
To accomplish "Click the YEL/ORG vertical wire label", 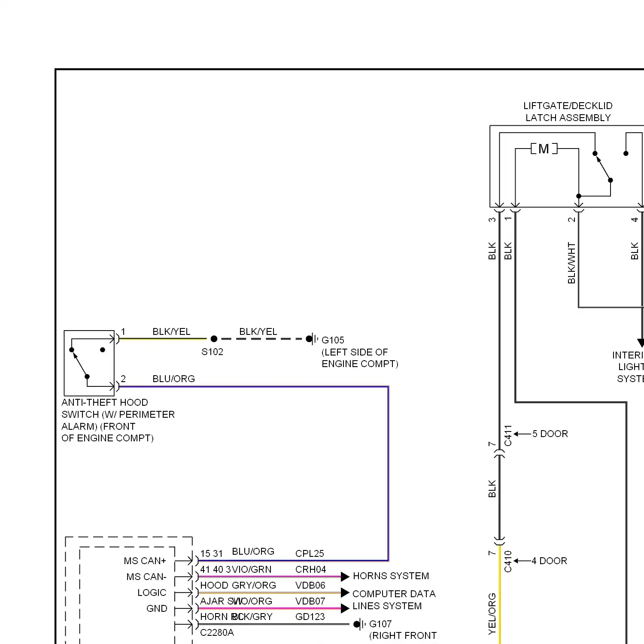I will click(x=492, y=614).
